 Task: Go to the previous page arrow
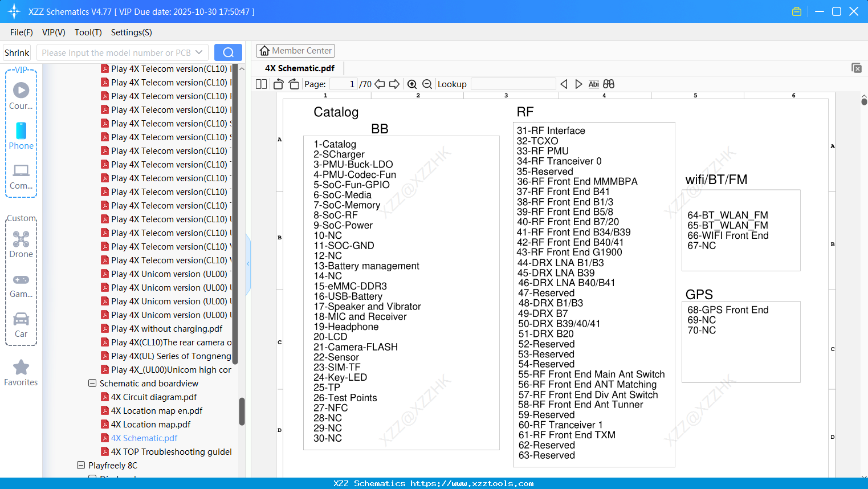(x=380, y=84)
